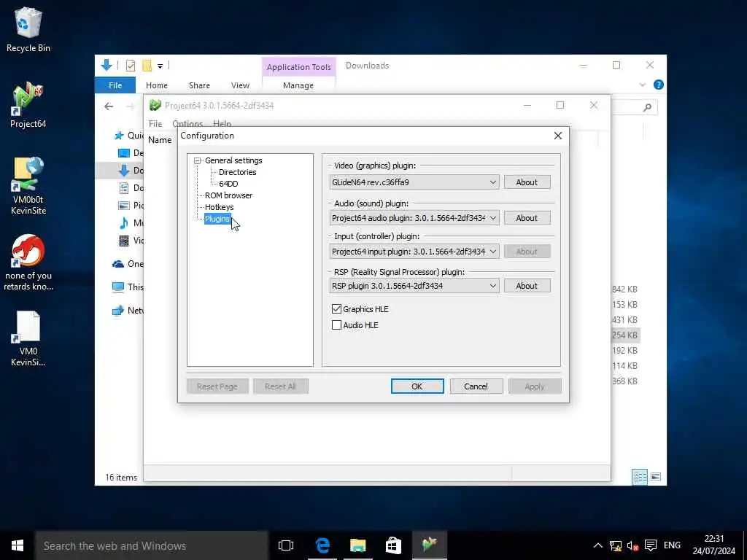Click the Explorer search magnifier icon

(646, 108)
